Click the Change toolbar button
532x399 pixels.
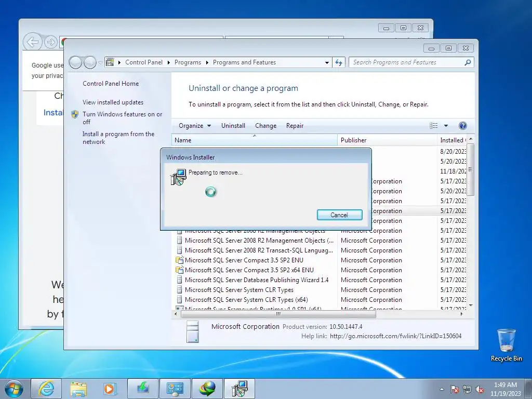pos(265,126)
